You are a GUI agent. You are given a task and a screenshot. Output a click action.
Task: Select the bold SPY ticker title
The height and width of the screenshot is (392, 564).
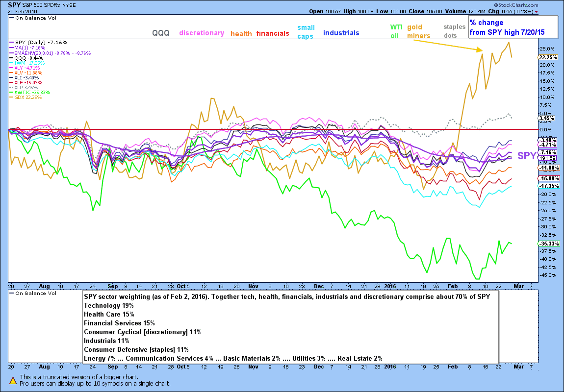click(14, 5)
